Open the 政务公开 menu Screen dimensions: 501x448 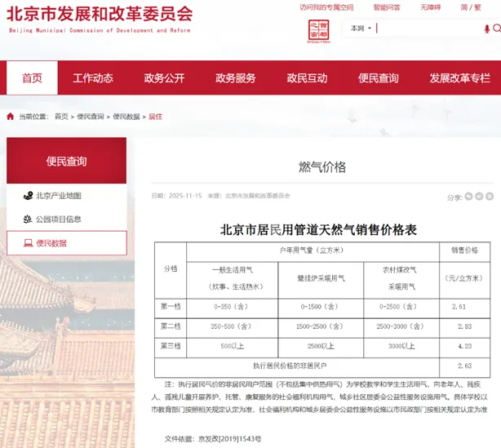[164, 78]
